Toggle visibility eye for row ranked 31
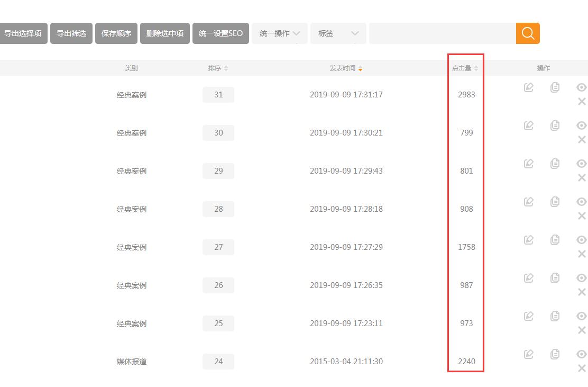Image resolution: width=588 pixels, height=387 pixels. 582,87
